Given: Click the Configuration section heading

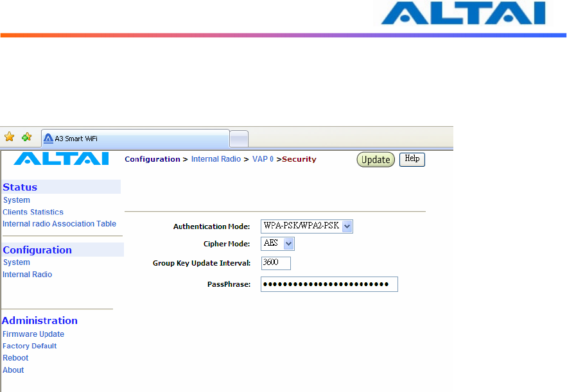Looking at the screenshot, I should pos(37,250).
